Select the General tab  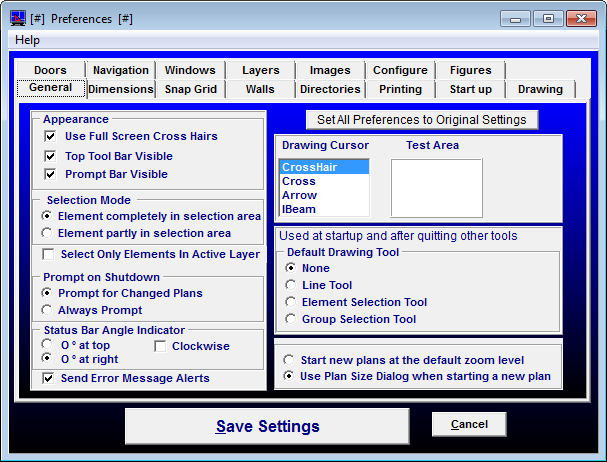click(x=51, y=88)
